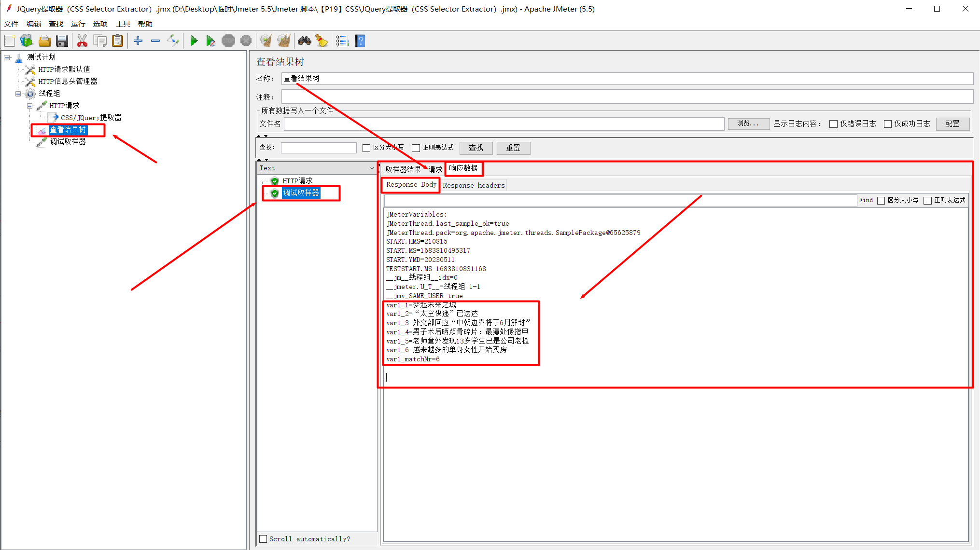The image size is (980, 550).
Task: Toggle 区分大小写 checkbox next to Find
Action: pos(881,201)
